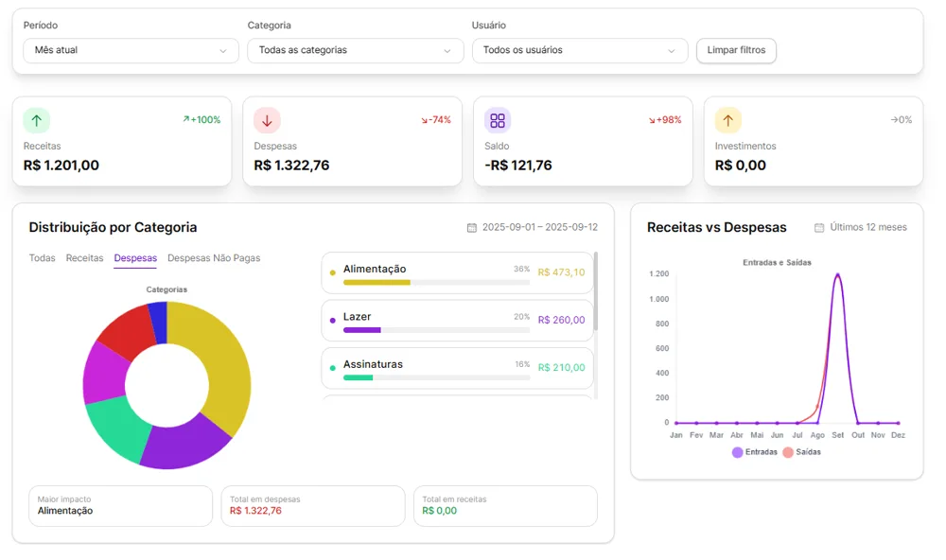
Task: Click the Total em despesas summary card
Action: pos(313,506)
